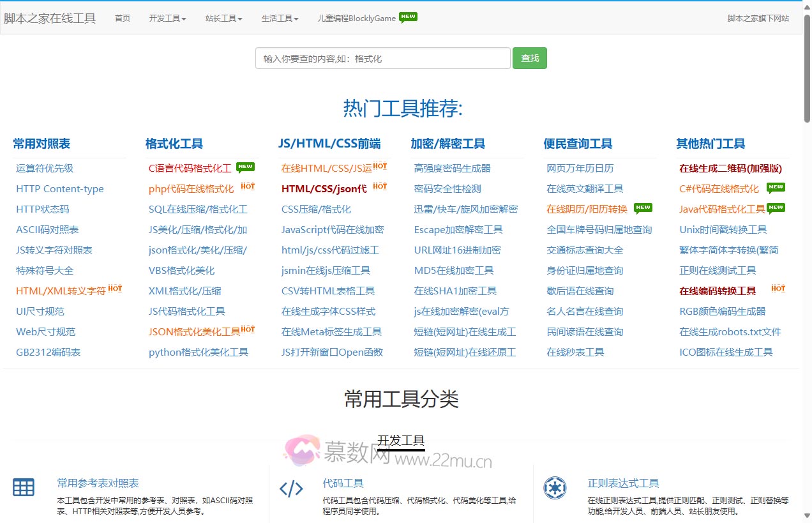Click the HOT badge on C语言代码格式化工具
Screen dimensions: 812x523
pos(245,167)
